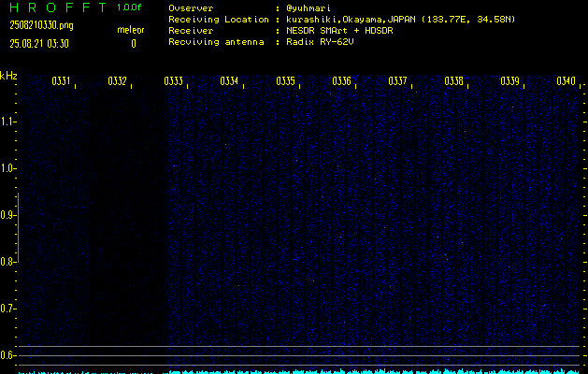
Task: Click the 0333 time marker
Action: tap(173, 81)
